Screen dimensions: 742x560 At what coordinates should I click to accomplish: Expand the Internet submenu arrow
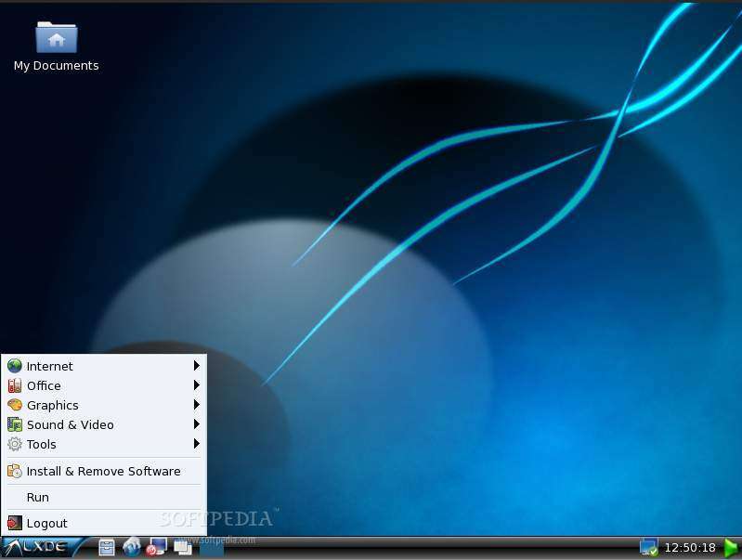tap(197, 366)
